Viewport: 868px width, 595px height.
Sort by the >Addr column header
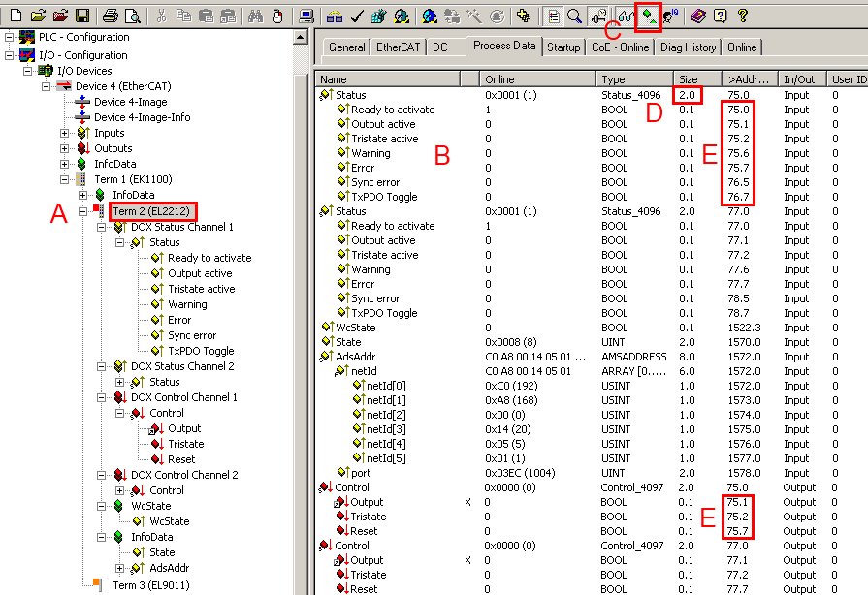[x=750, y=79]
